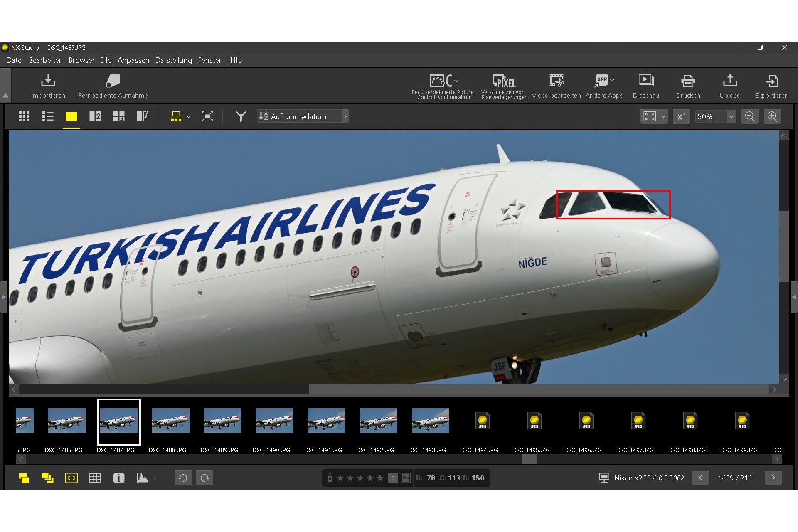The width and height of the screenshot is (798, 532).
Task: Set the third rating star
Action: click(x=360, y=478)
